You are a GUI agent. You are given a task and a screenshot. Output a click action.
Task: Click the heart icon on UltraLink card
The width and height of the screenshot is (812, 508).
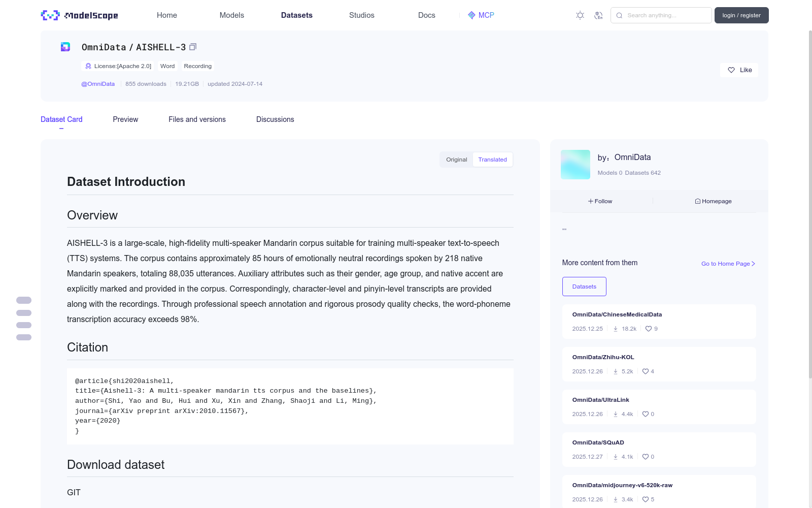click(x=646, y=414)
